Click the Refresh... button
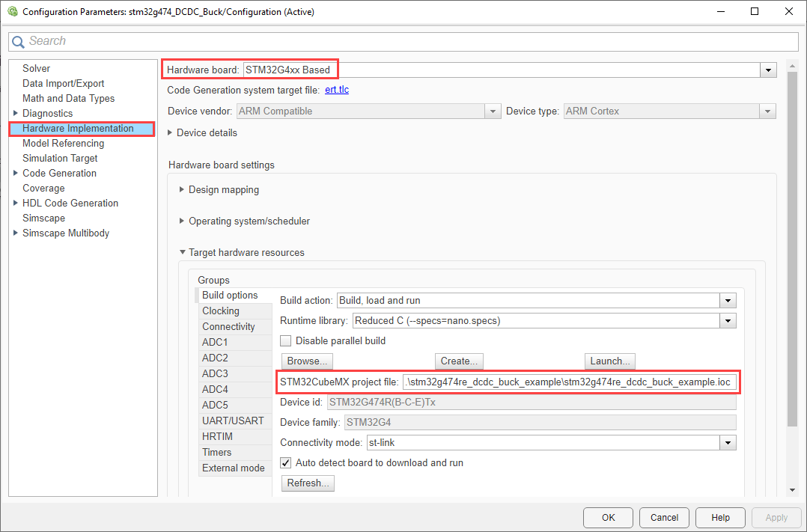807x532 pixels. pyautogui.click(x=307, y=483)
